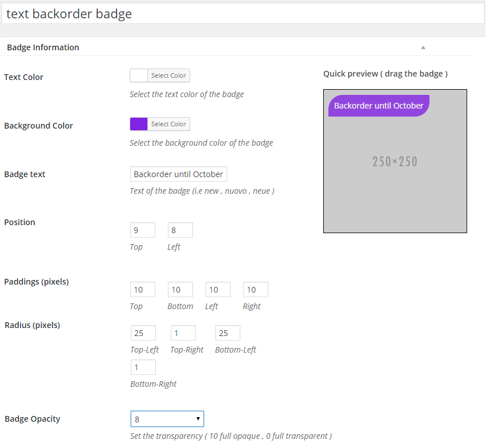The width and height of the screenshot is (486, 448).
Task: Select the Paddings Top field
Action: tap(142, 290)
